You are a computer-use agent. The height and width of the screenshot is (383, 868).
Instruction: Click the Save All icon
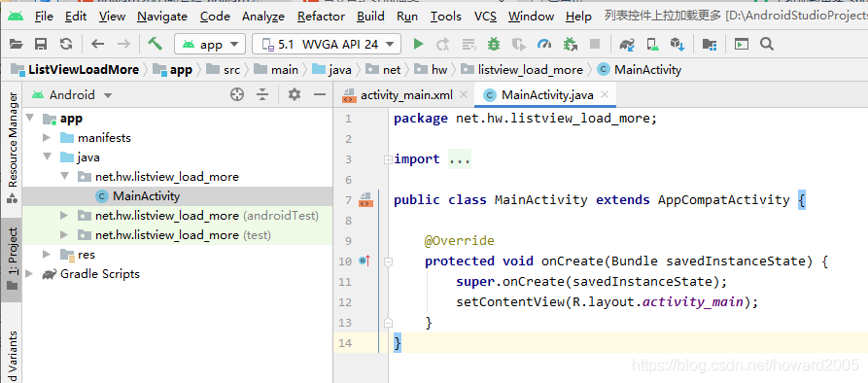click(x=41, y=45)
